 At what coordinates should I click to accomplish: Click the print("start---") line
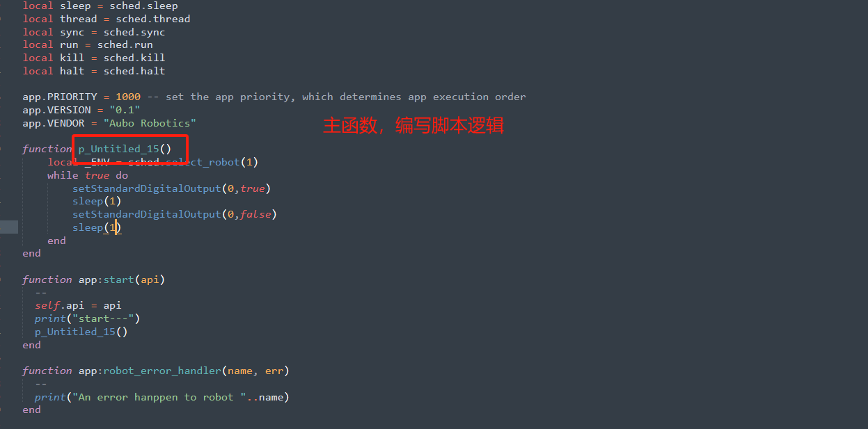88,318
